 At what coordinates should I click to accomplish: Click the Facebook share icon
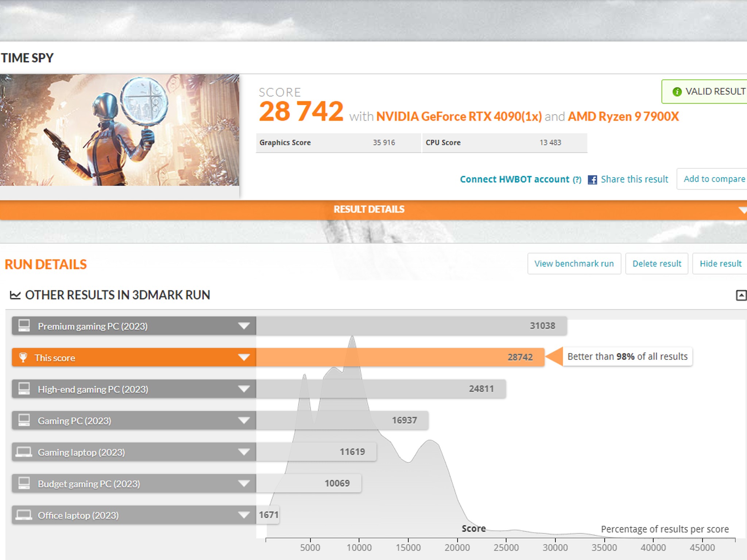pos(592,180)
